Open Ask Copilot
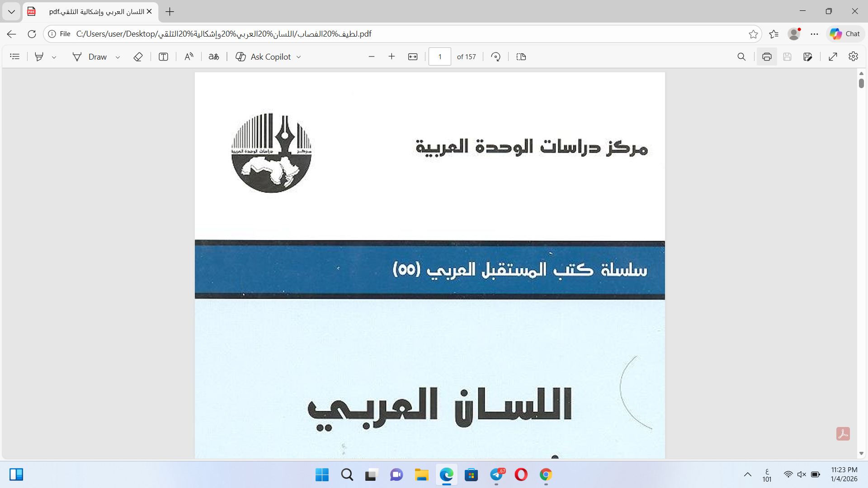This screenshot has height=488, width=868. 263,56
